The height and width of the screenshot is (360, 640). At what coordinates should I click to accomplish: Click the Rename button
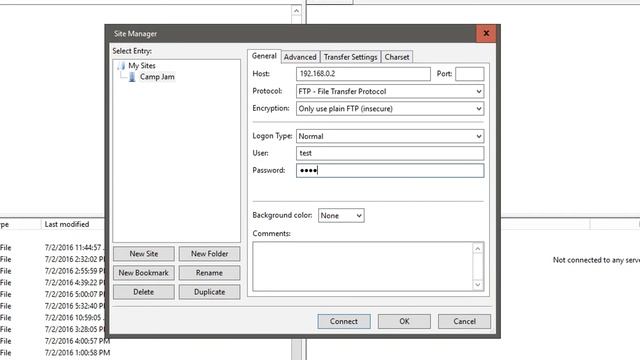[209, 273]
